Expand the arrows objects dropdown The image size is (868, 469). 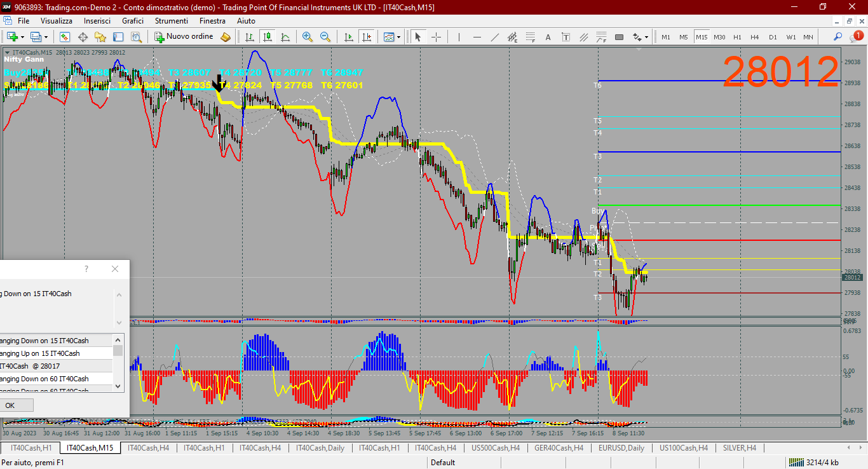[x=646, y=37]
